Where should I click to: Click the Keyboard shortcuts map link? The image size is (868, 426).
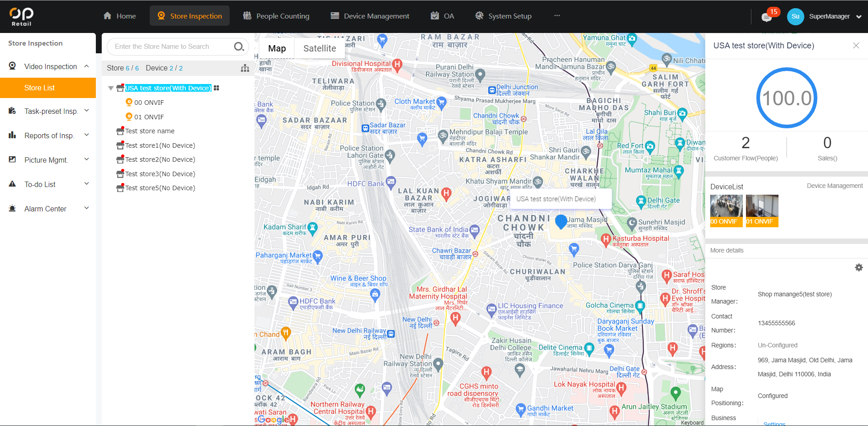click(x=692, y=423)
